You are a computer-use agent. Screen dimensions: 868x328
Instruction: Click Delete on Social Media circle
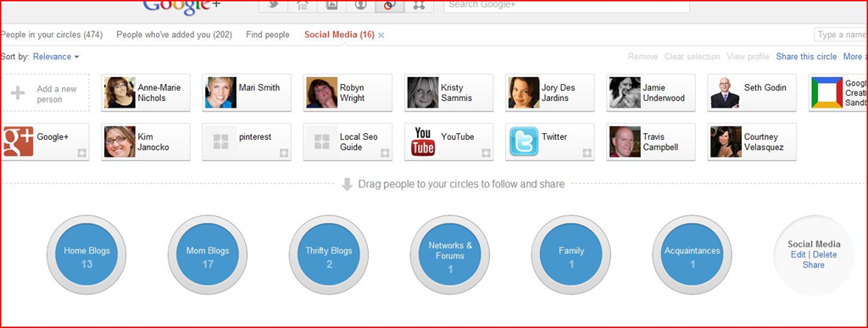pyautogui.click(x=824, y=254)
